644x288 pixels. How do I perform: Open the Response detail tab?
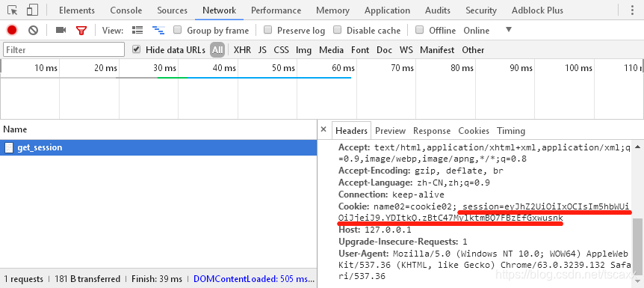click(432, 130)
